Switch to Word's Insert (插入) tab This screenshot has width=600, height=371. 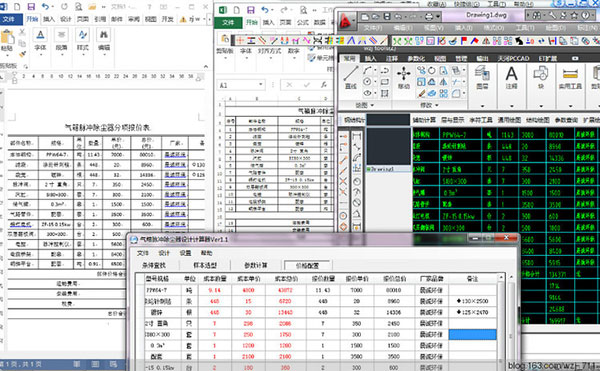(x=49, y=19)
